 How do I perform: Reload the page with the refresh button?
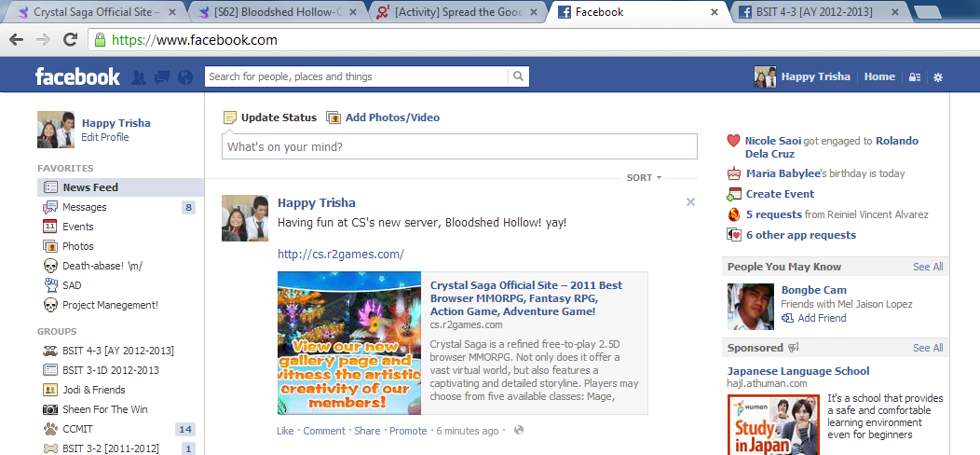tap(68, 40)
